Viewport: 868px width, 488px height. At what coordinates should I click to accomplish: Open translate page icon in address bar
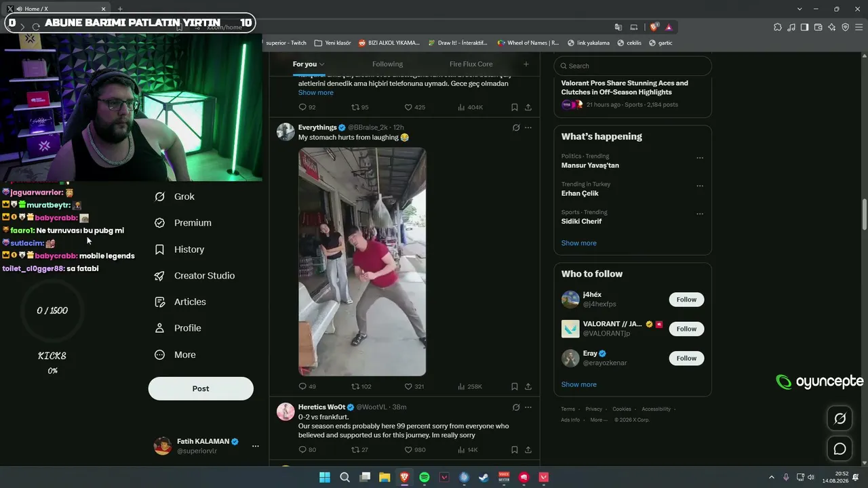point(618,27)
